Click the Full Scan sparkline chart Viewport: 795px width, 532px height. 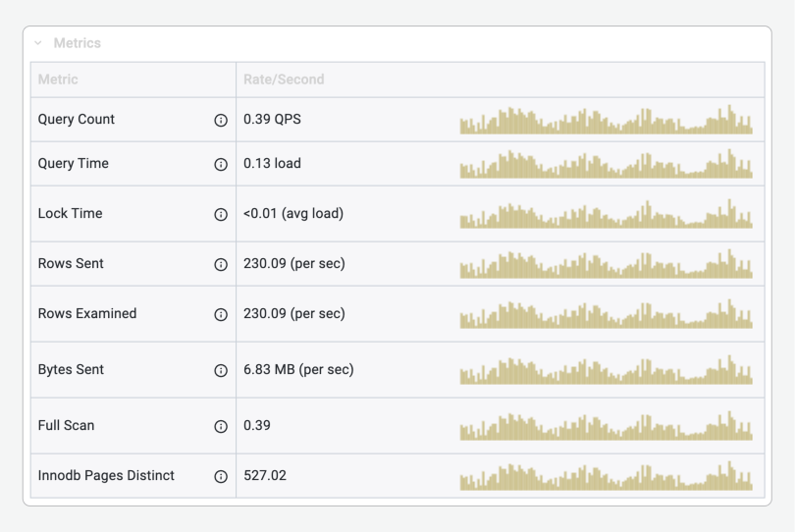click(x=606, y=425)
